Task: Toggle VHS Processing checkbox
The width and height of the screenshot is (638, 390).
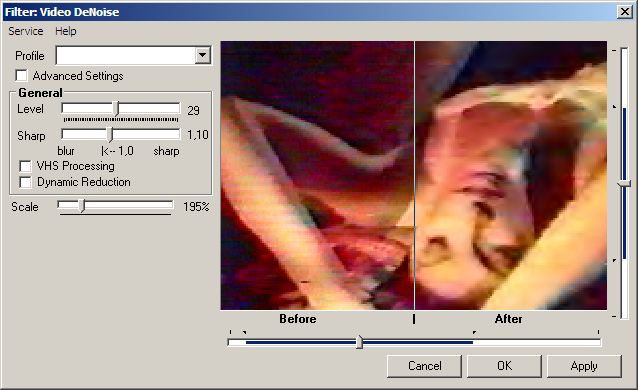Action: (25, 166)
